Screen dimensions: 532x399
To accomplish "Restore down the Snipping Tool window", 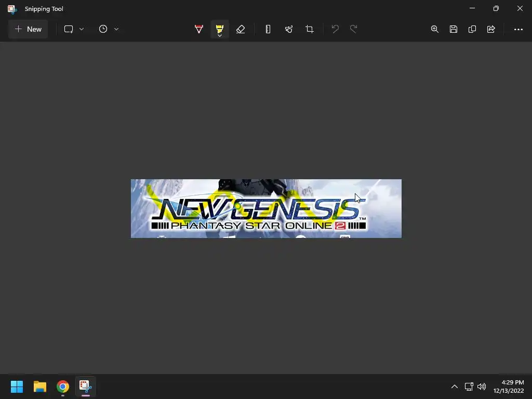I will click(496, 8).
